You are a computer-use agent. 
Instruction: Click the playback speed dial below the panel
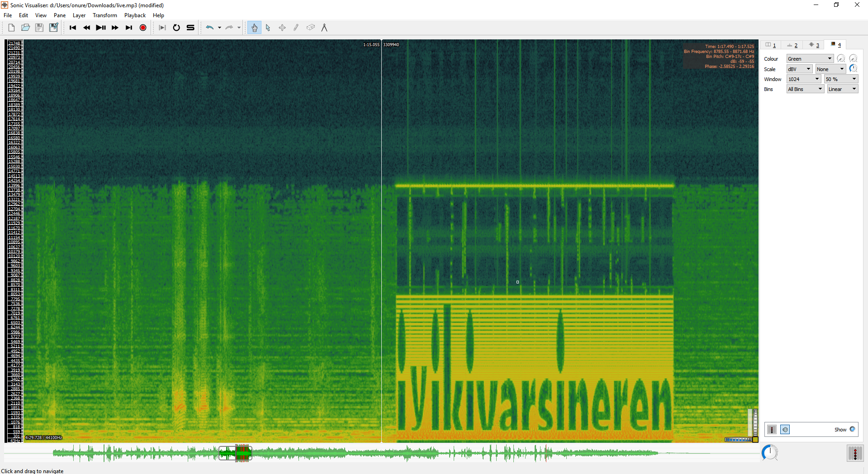pyautogui.click(x=769, y=453)
